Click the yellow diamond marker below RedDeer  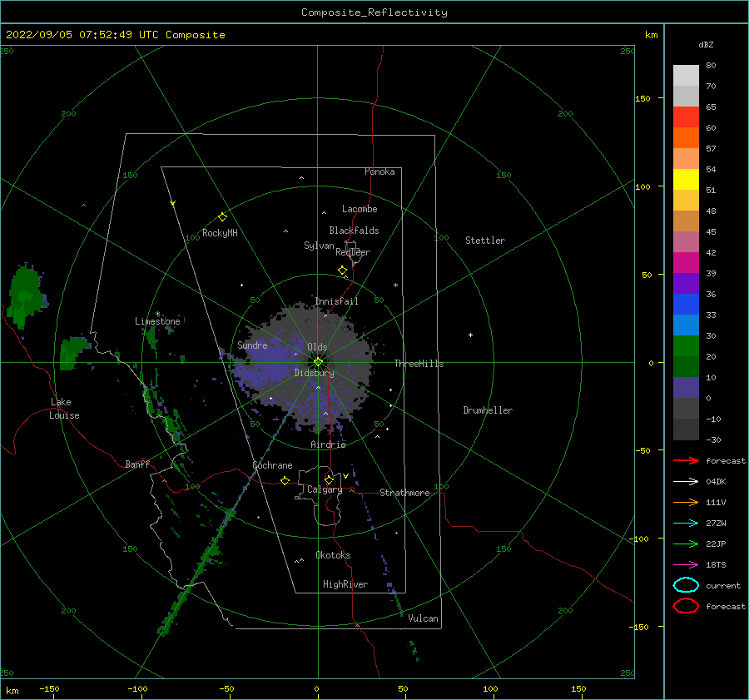343,271
